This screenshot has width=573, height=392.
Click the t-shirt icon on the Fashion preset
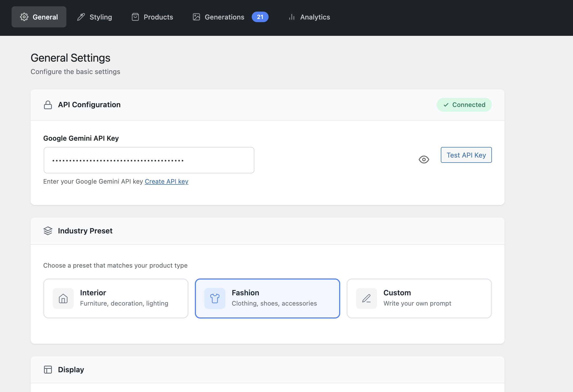(215, 298)
